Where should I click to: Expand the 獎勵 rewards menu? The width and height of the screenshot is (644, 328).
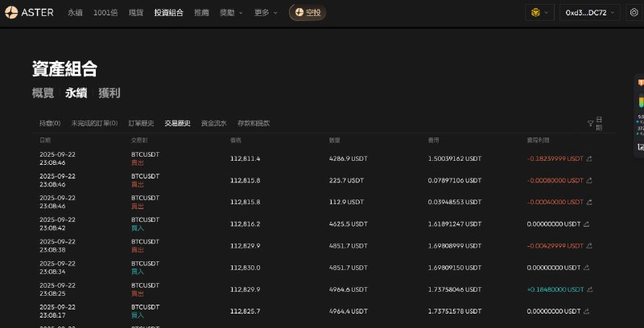tap(231, 13)
